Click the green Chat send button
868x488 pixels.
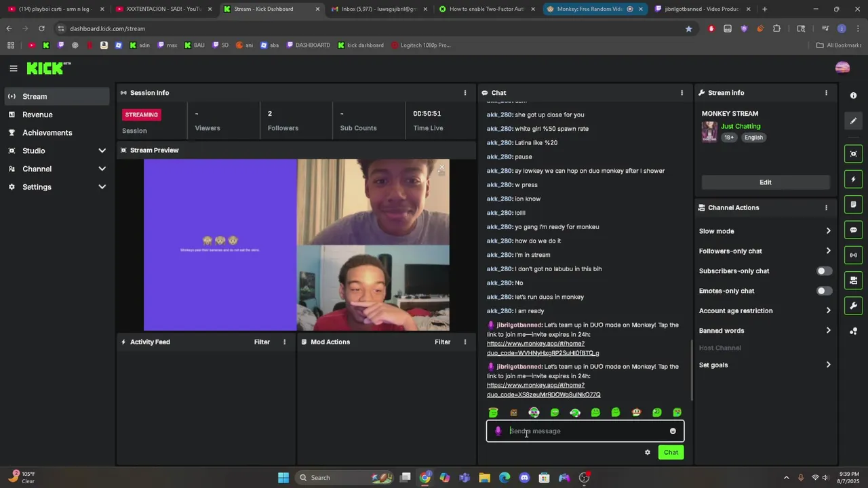671,452
